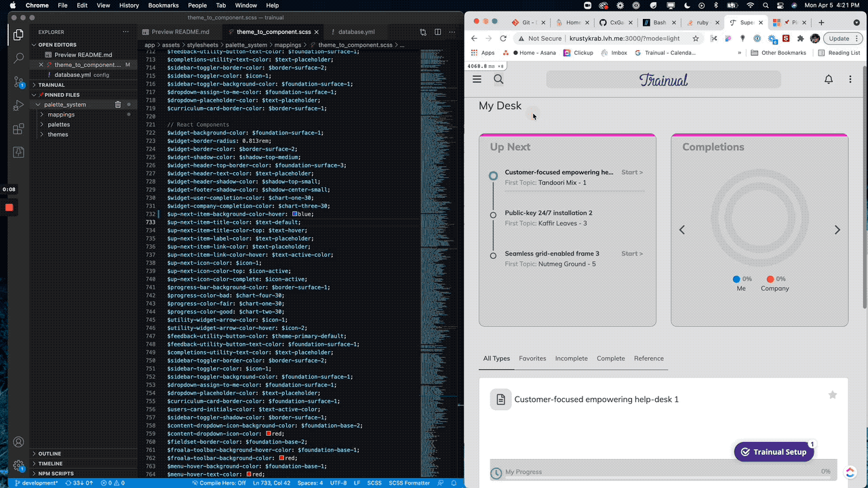
Task: Close the theme_to_component.scss editor tab
Action: 318,32
